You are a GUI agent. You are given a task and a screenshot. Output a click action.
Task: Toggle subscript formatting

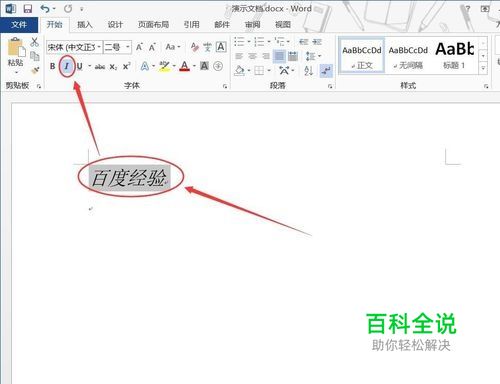point(113,67)
